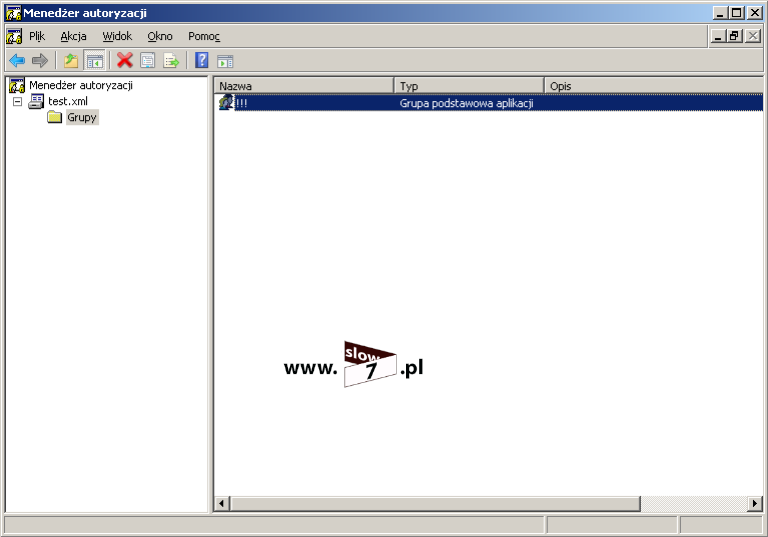The height and width of the screenshot is (537, 768).
Task: Select test.xml in the tree
Action: pyautogui.click(x=68, y=101)
